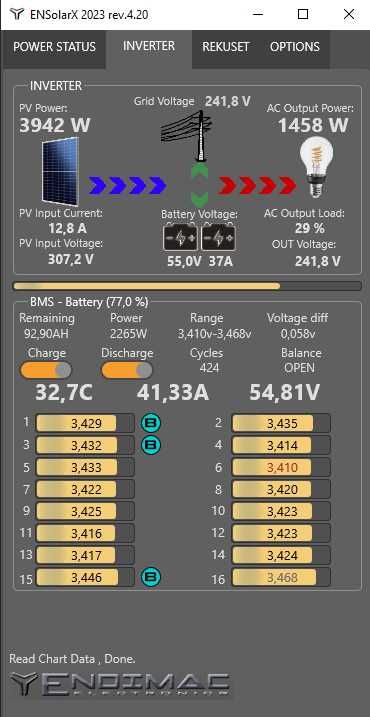This screenshot has height=717, width=370.
Task: Click cell 13 voltage bar 3,417
Action: click(x=85, y=555)
